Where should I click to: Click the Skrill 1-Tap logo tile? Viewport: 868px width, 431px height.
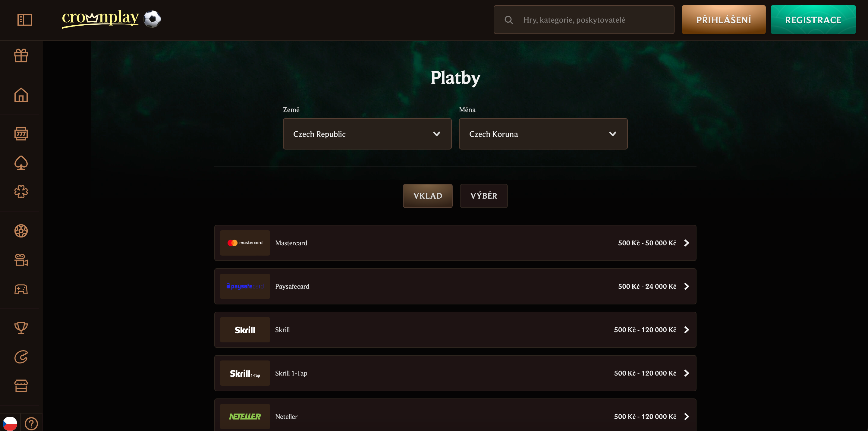(x=245, y=373)
